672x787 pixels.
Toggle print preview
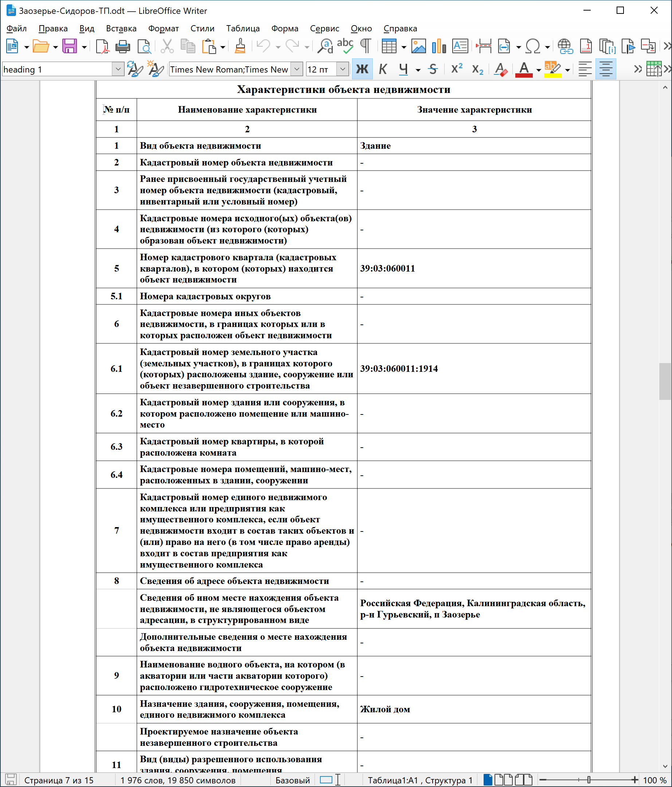144,46
